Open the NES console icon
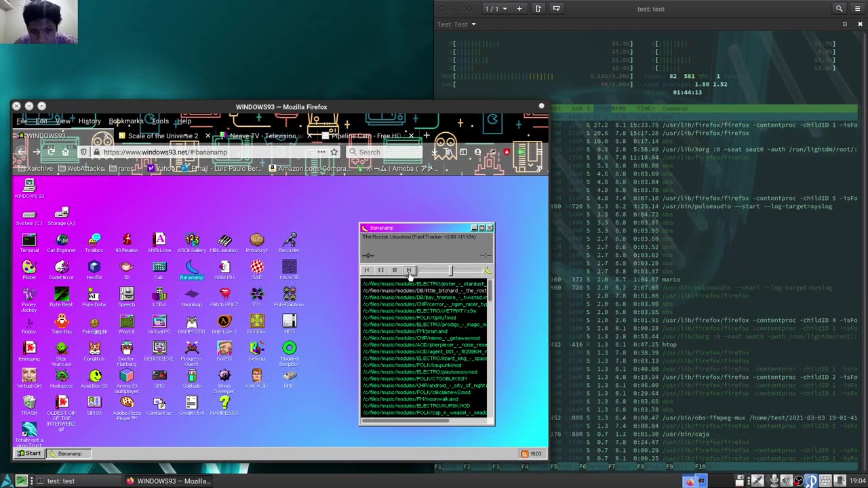The image size is (868, 488). pyautogui.click(x=290, y=325)
